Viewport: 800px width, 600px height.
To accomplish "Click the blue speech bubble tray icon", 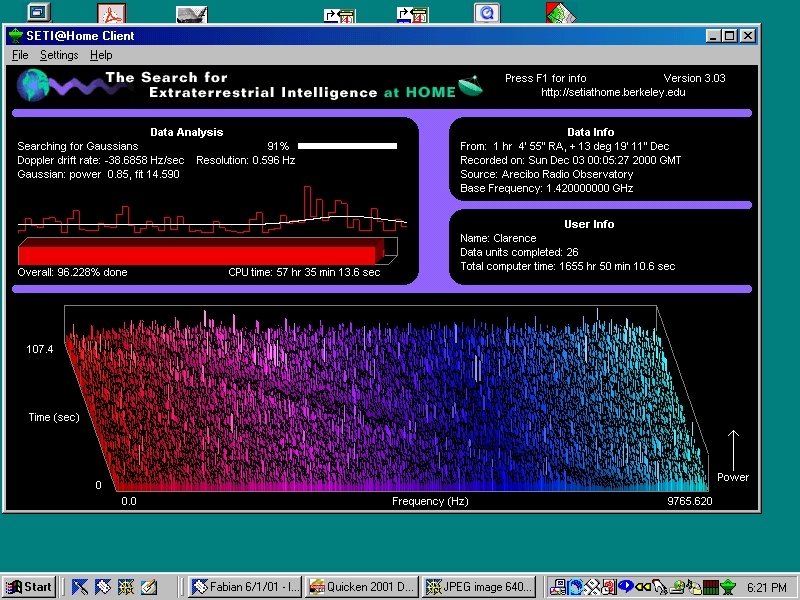I will click(x=626, y=587).
